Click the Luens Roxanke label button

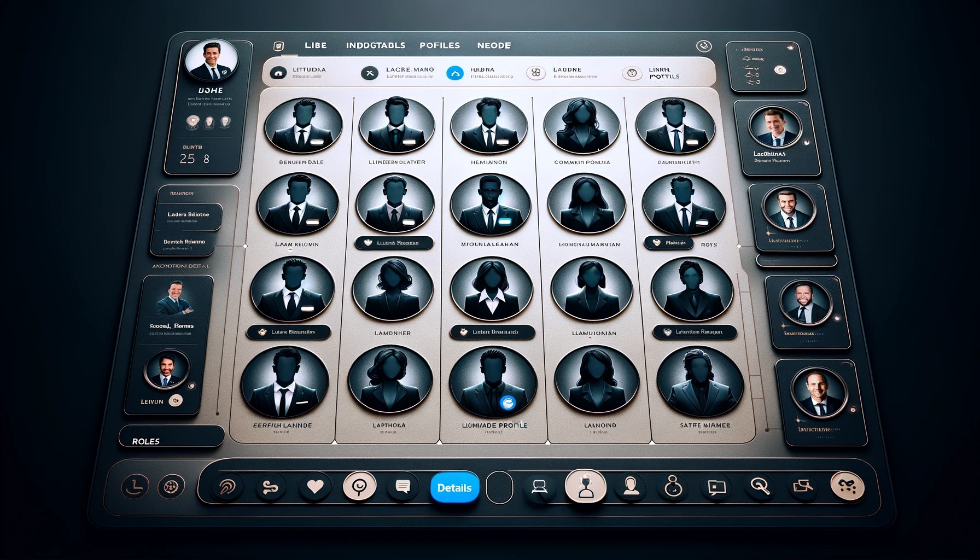[x=394, y=243]
